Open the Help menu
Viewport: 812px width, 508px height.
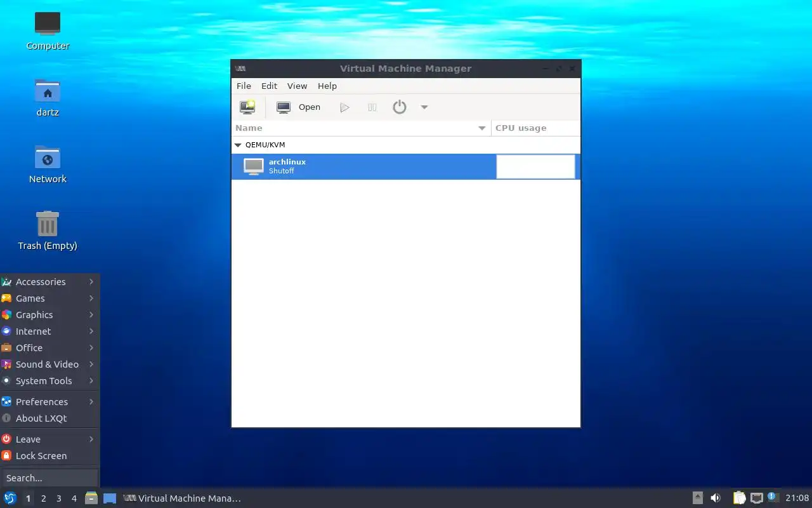[x=327, y=86]
